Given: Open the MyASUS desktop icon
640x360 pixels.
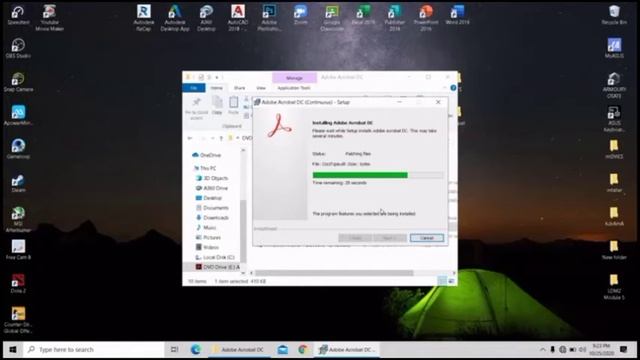Looking at the screenshot, I should [x=614, y=48].
